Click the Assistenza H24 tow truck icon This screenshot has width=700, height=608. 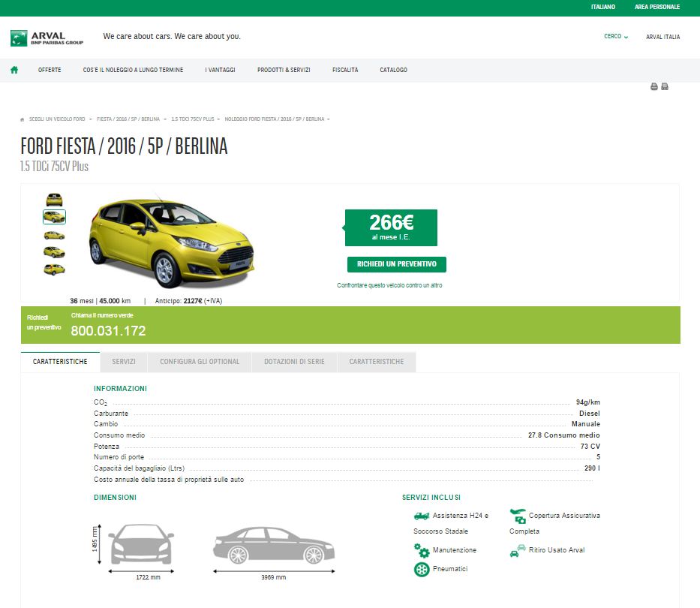point(421,516)
